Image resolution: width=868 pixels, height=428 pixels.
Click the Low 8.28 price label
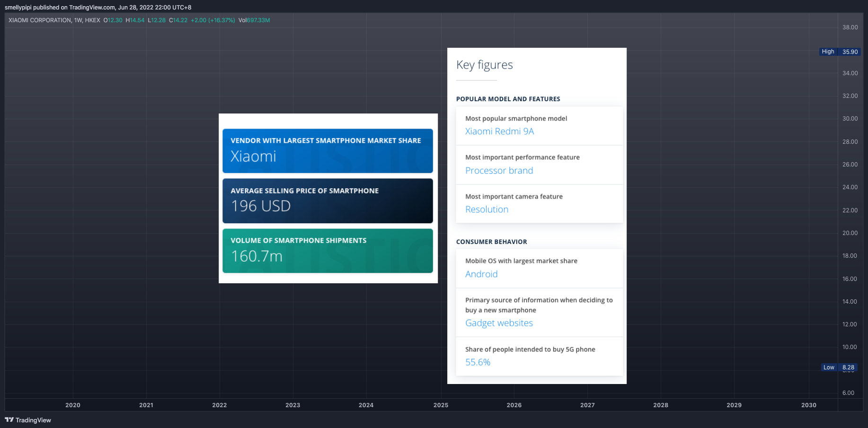click(840, 367)
